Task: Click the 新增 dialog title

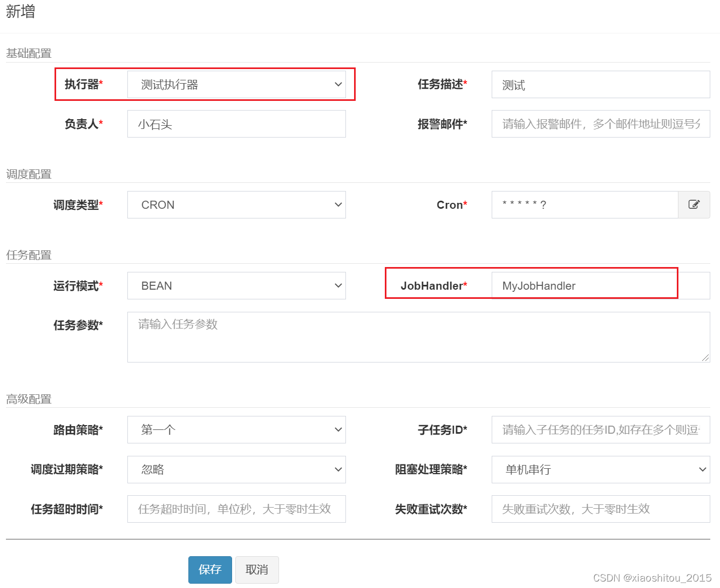Action: [x=21, y=12]
